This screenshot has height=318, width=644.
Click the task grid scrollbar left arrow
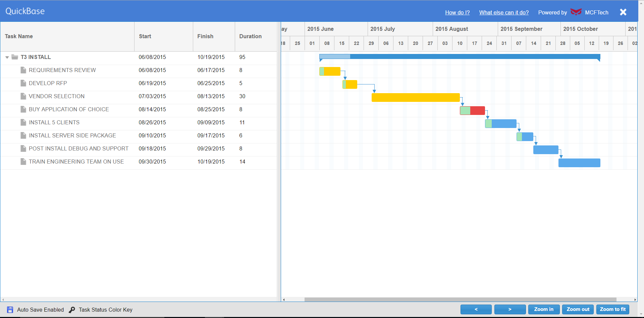click(3, 300)
